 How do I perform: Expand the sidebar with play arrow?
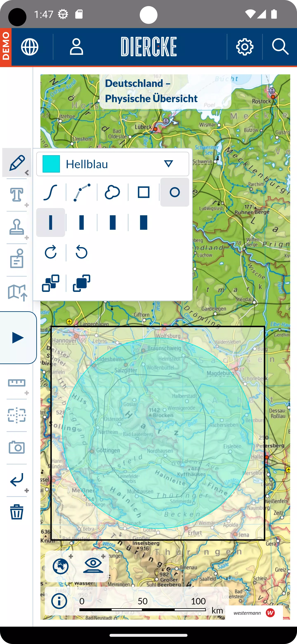(18, 338)
